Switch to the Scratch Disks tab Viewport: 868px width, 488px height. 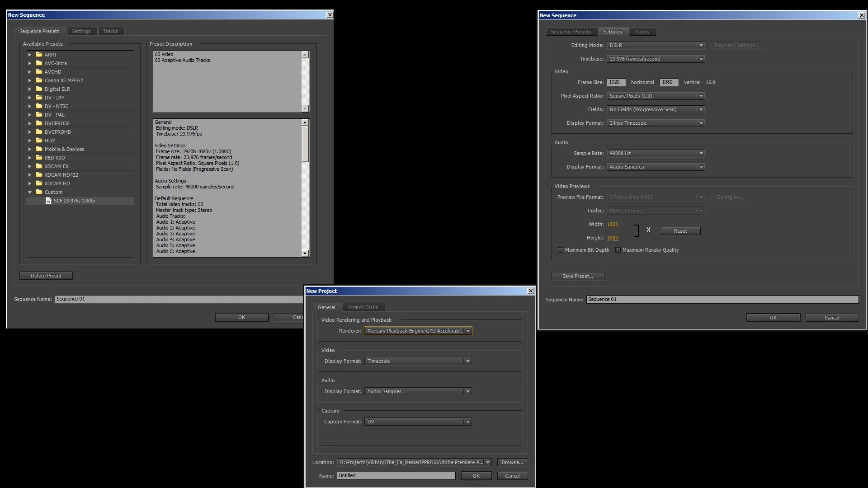363,307
